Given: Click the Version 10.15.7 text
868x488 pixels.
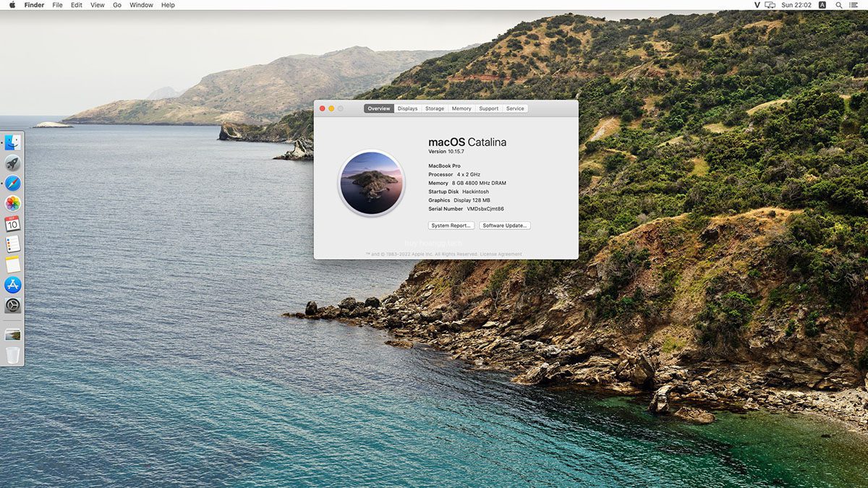Looking at the screenshot, I should (x=446, y=151).
